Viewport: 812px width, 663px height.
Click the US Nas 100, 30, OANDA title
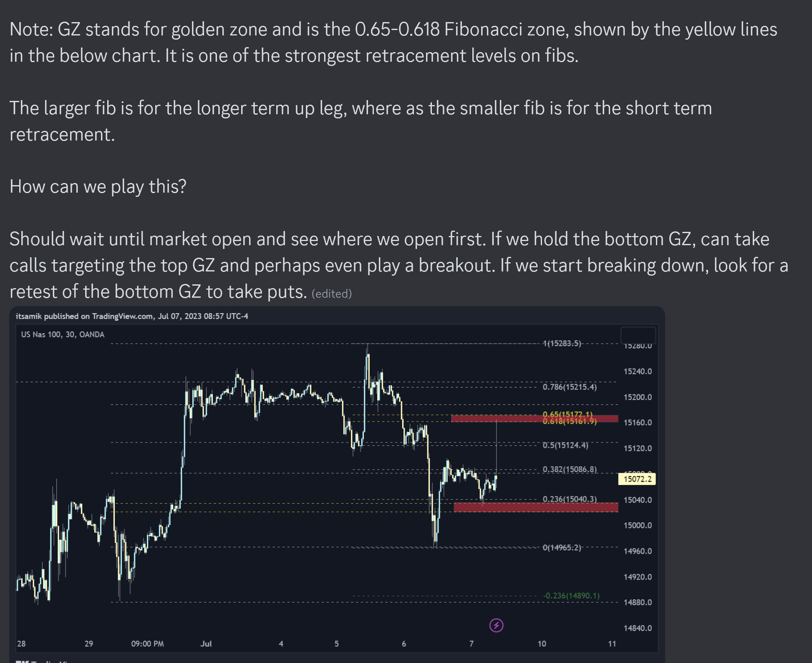point(63,334)
